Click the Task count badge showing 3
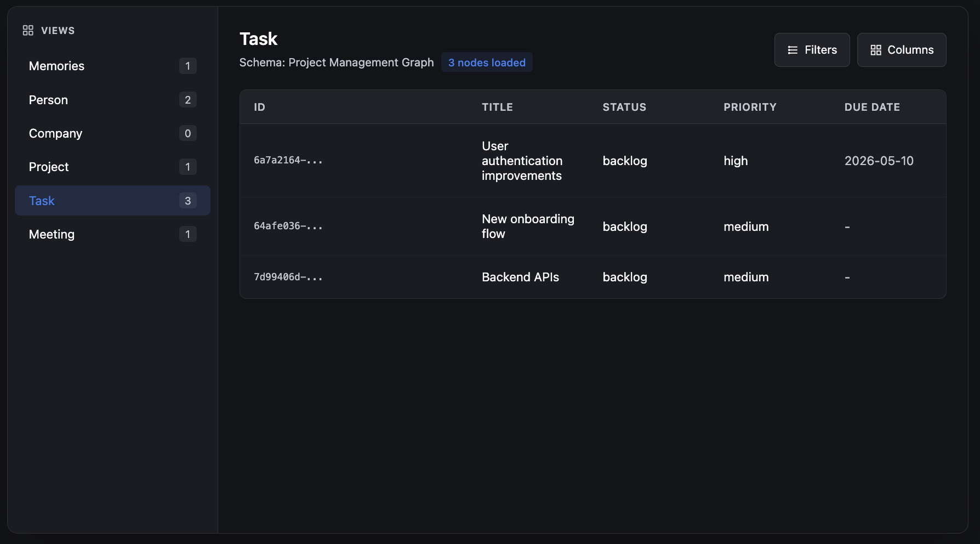The image size is (980, 544). click(187, 201)
